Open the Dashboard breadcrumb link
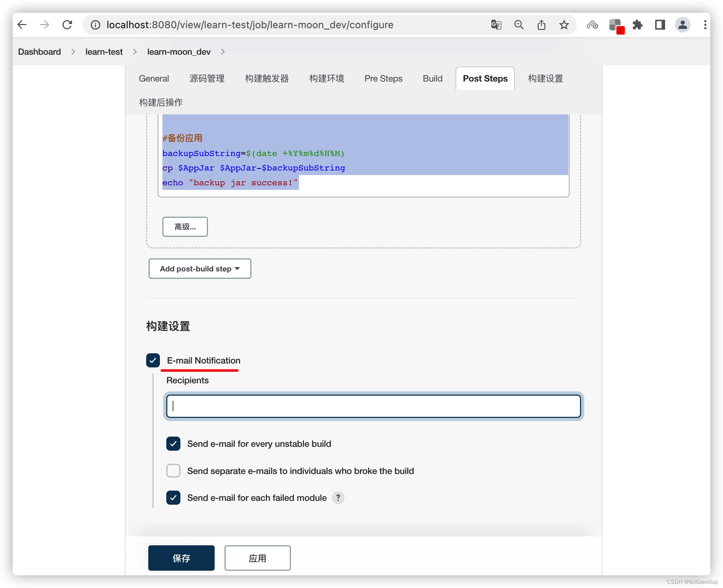 click(x=40, y=52)
